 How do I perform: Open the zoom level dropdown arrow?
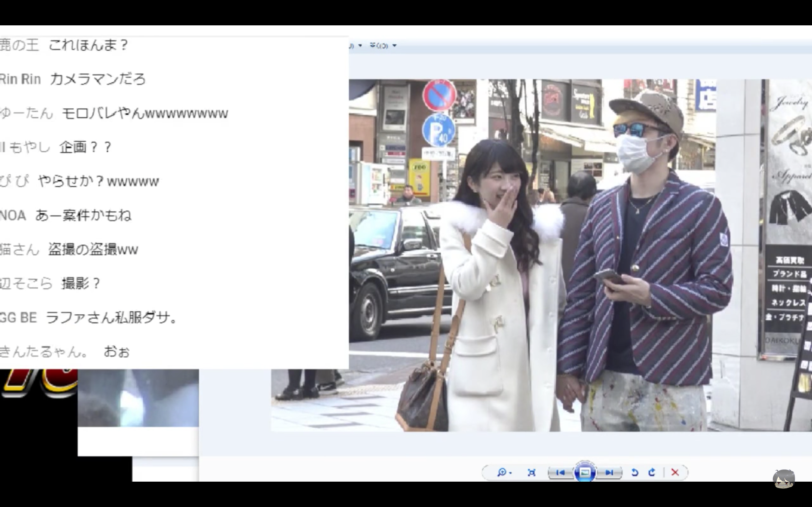tap(511, 473)
